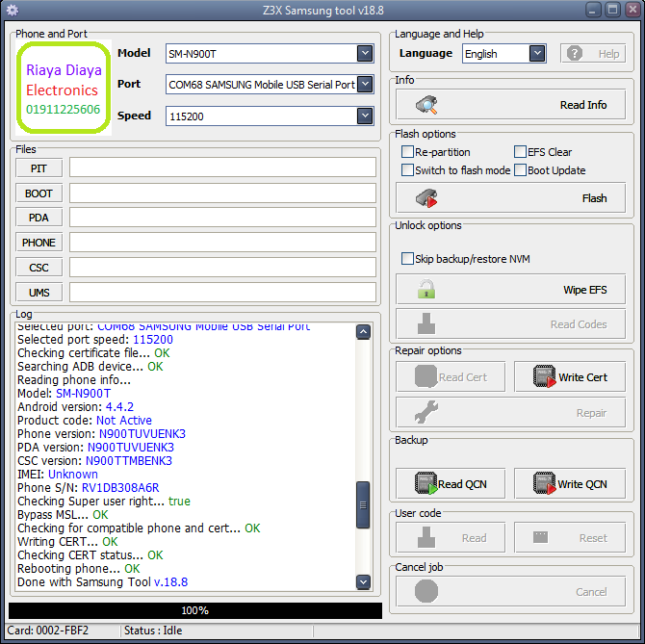Image resolution: width=645 pixels, height=644 pixels.
Task: Click the PHONE file button
Action: click(x=39, y=243)
